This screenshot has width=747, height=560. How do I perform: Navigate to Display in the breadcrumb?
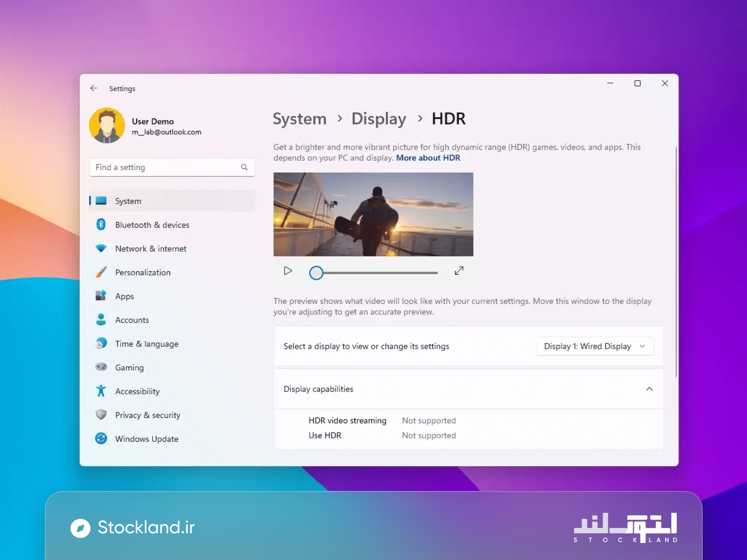pyautogui.click(x=379, y=119)
